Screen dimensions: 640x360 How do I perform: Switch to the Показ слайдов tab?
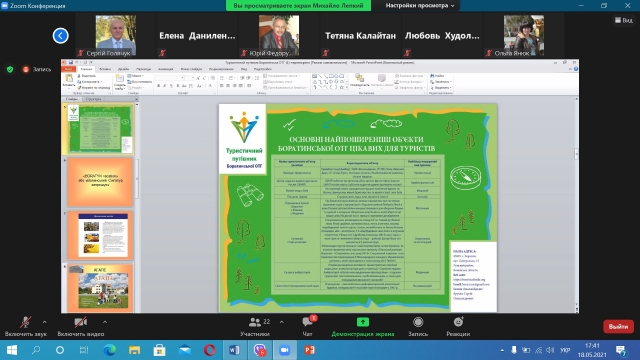pyautogui.click(x=191, y=69)
